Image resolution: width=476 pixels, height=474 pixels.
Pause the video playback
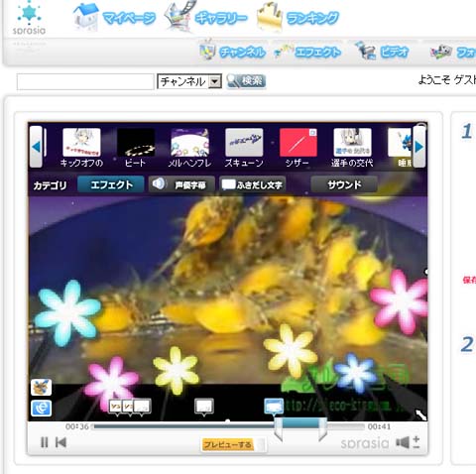coord(45,442)
